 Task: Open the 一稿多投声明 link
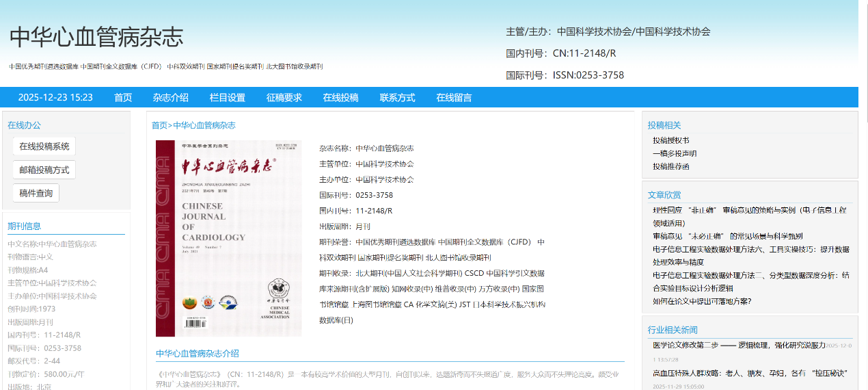click(x=675, y=153)
